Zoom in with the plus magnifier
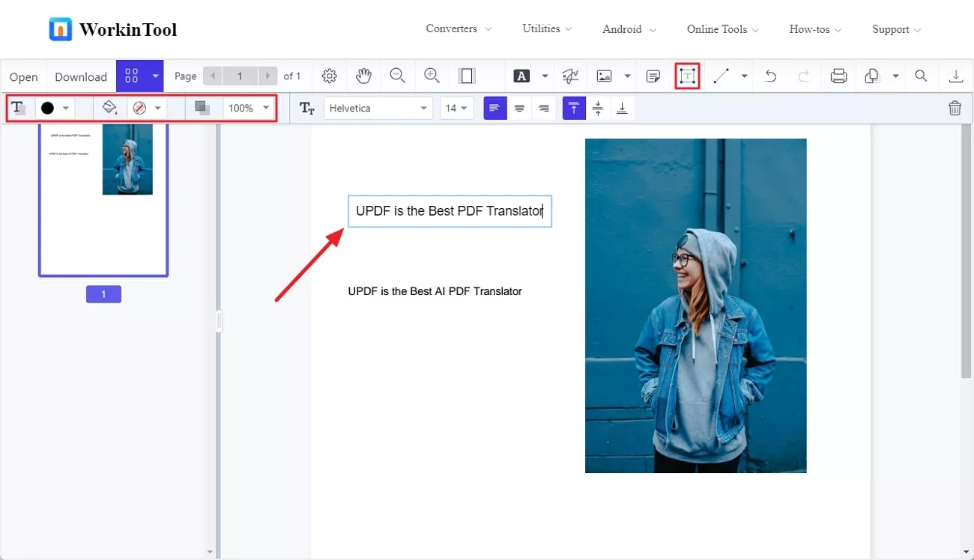The image size is (974, 560). coord(432,76)
